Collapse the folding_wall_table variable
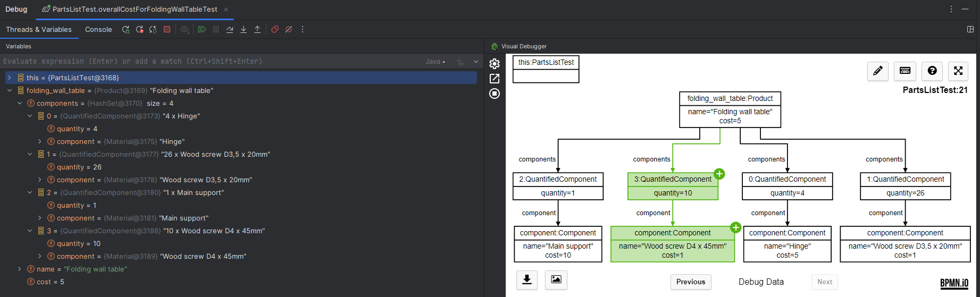Image resolution: width=980 pixels, height=297 pixels. [10, 90]
